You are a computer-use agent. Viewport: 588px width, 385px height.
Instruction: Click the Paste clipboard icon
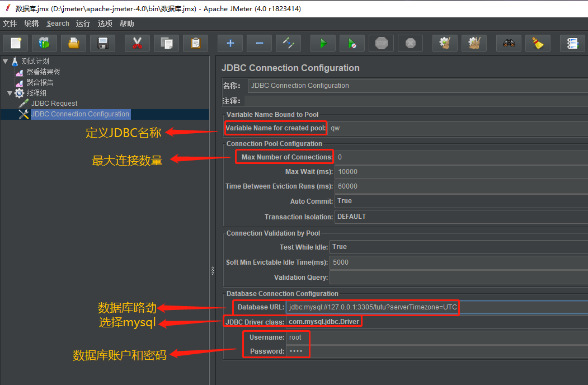click(x=195, y=43)
